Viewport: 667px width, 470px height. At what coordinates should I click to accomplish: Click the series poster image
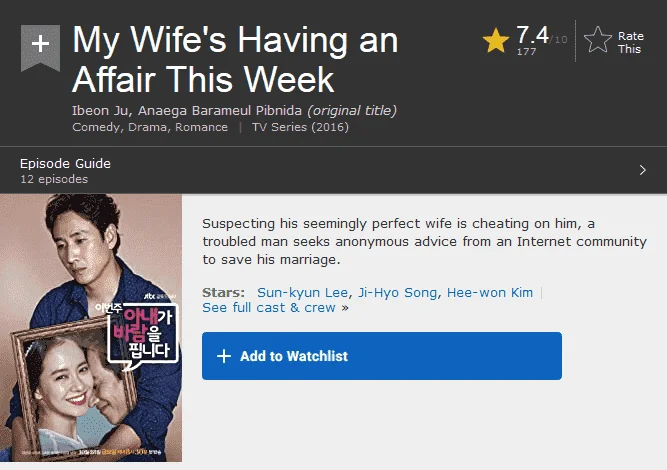[x=91, y=328]
